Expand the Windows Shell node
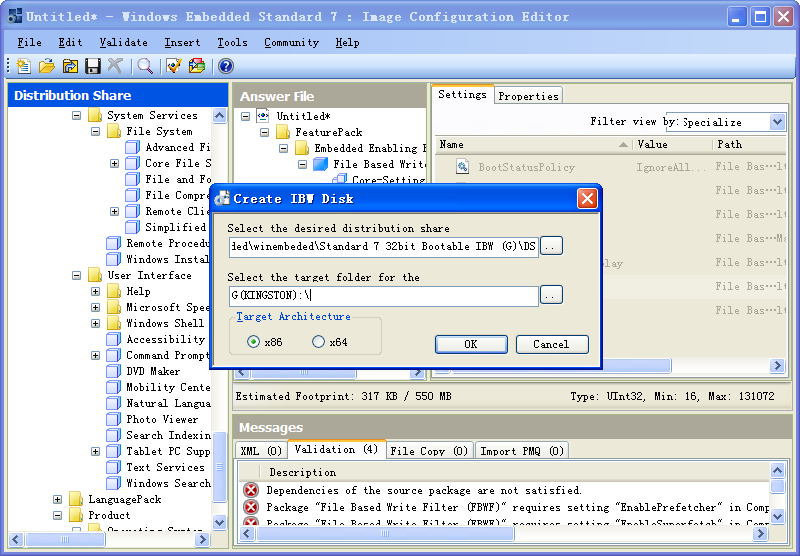Screen dimensions: 800x556 (x=95, y=323)
